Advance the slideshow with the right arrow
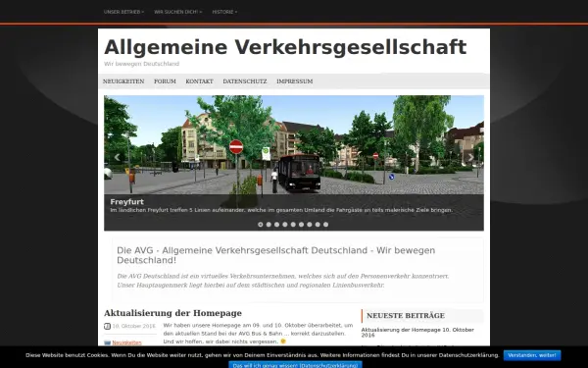This screenshot has width=588, height=368. point(470,157)
